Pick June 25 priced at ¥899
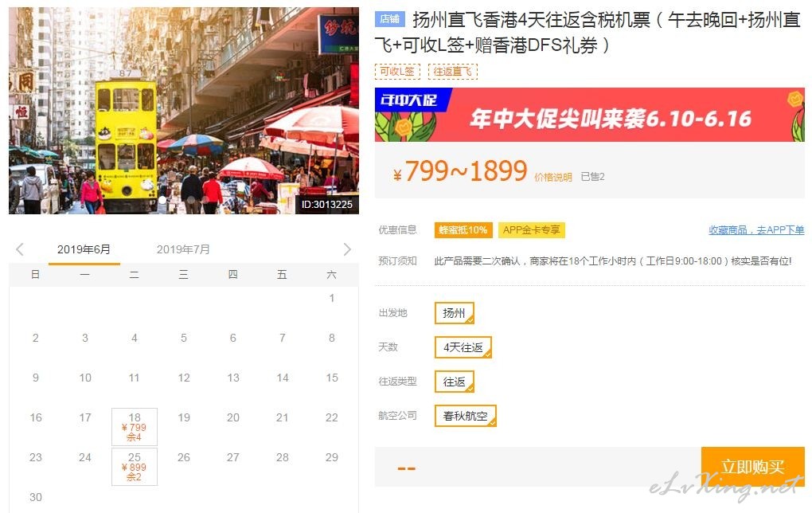 click(134, 467)
